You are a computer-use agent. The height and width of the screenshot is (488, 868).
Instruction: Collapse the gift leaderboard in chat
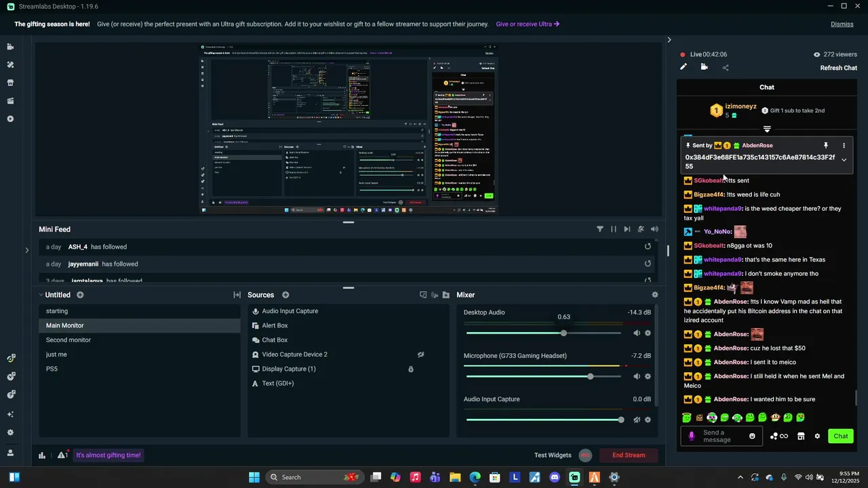tap(767, 129)
